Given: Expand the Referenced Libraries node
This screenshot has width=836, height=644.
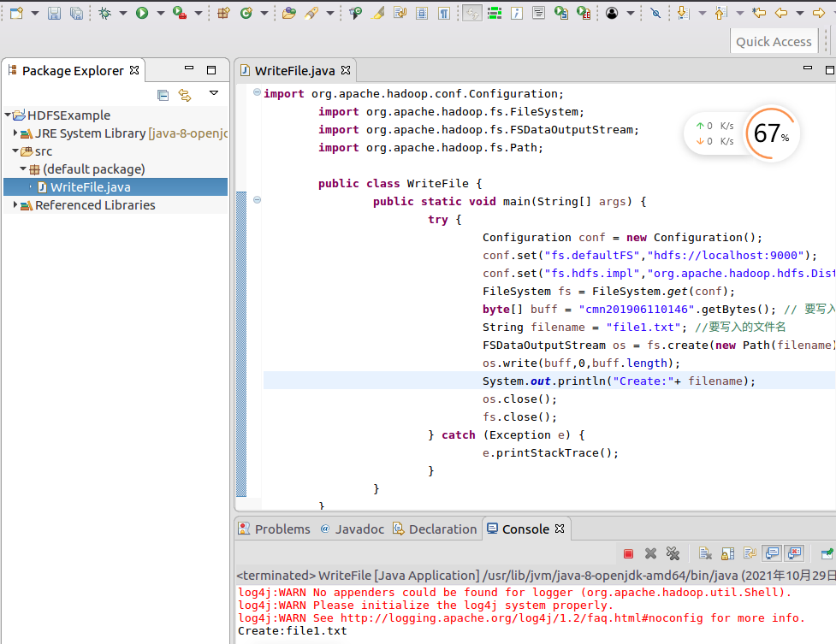Looking at the screenshot, I should pyautogui.click(x=15, y=205).
